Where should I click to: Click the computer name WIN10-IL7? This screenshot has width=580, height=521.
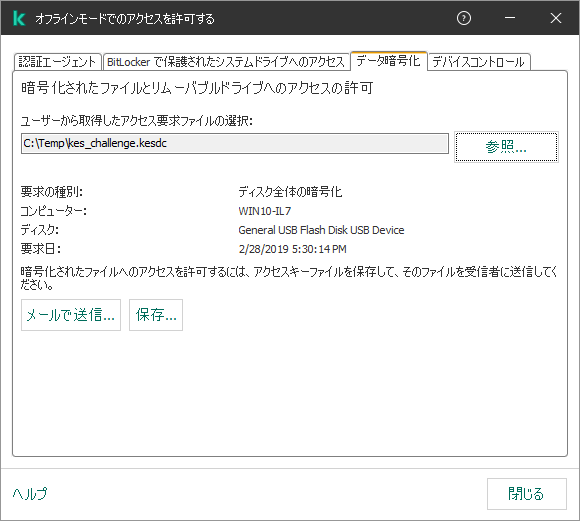265,211
